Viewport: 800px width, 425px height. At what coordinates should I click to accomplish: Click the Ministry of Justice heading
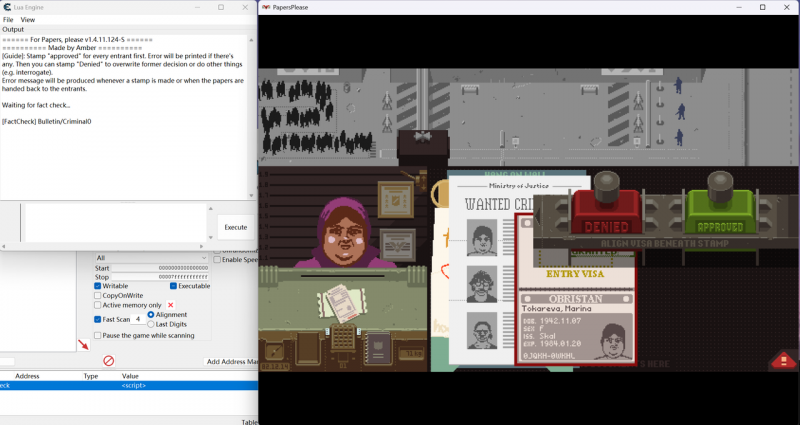pos(519,186)
